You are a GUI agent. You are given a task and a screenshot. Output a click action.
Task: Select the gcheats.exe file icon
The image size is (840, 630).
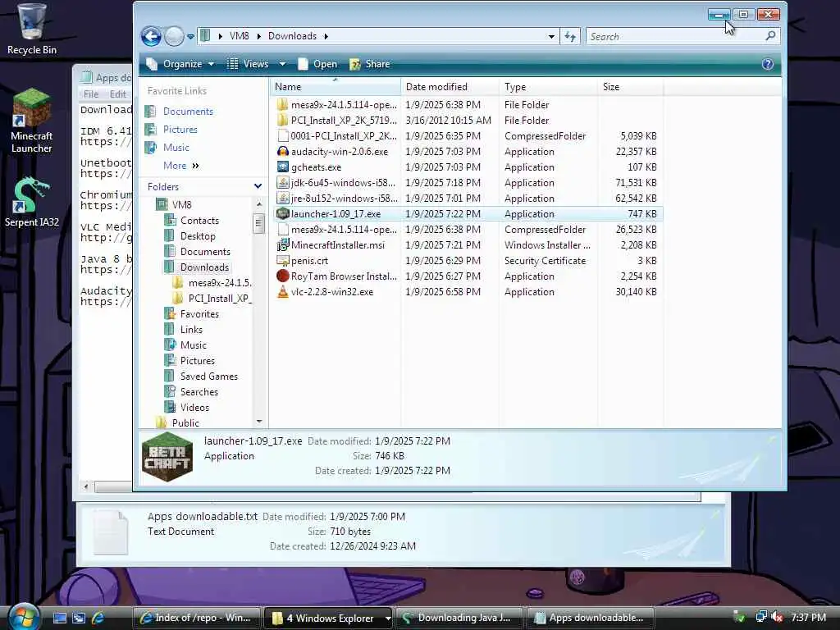pos(283,167)
